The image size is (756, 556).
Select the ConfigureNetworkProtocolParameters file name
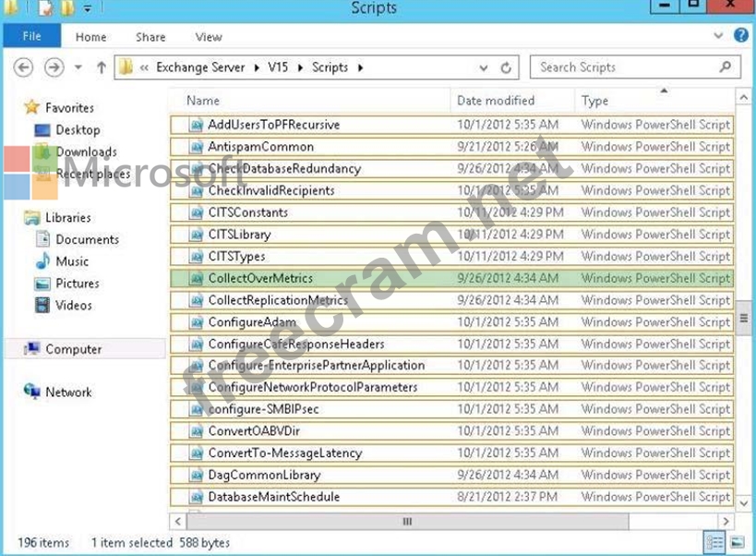(x=312, y=387)
